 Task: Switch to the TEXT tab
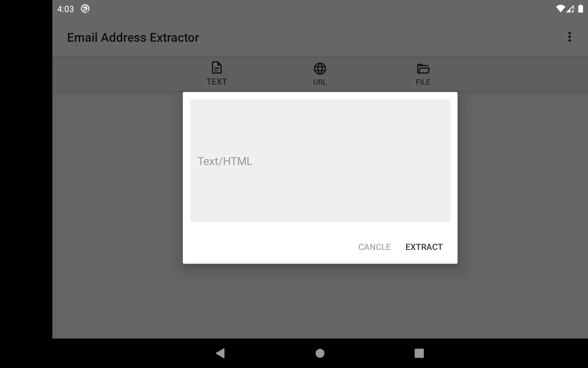(x=217, y=73)
